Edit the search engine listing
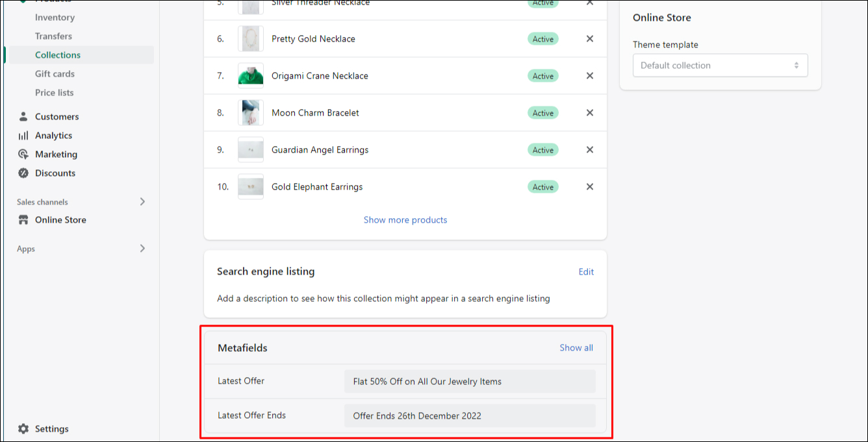The image size is (868, 442). pos(586,272)
